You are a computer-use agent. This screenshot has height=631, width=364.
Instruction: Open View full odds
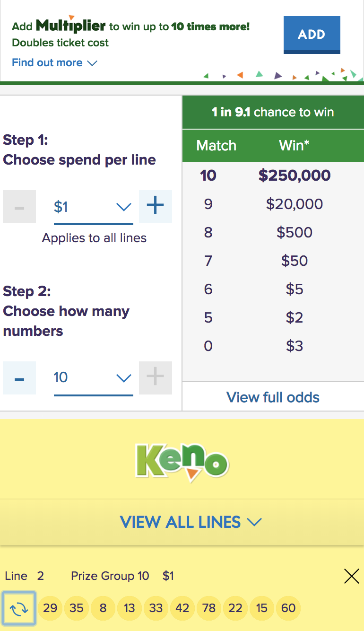[273, 397]
